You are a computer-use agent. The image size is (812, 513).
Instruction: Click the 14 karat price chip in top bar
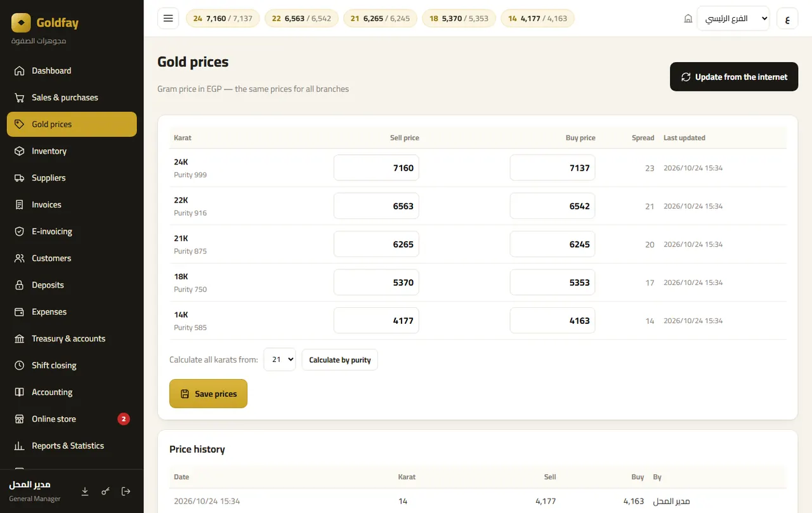point(537,18)
